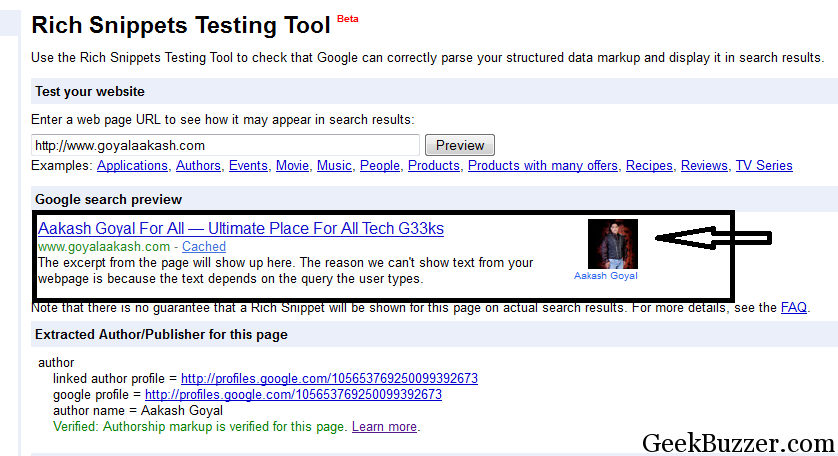The width and height of the screenshot is (838, 456).
Task: Click the Preview button
Action: point(460,145)
